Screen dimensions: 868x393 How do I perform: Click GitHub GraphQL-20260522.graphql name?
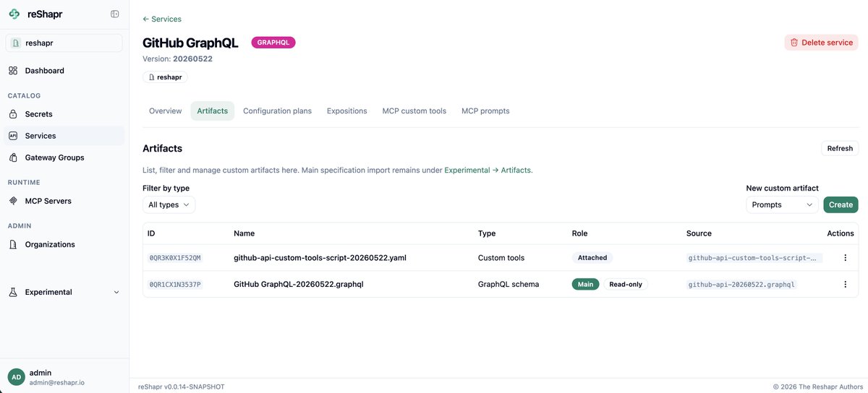pos(298,285)
